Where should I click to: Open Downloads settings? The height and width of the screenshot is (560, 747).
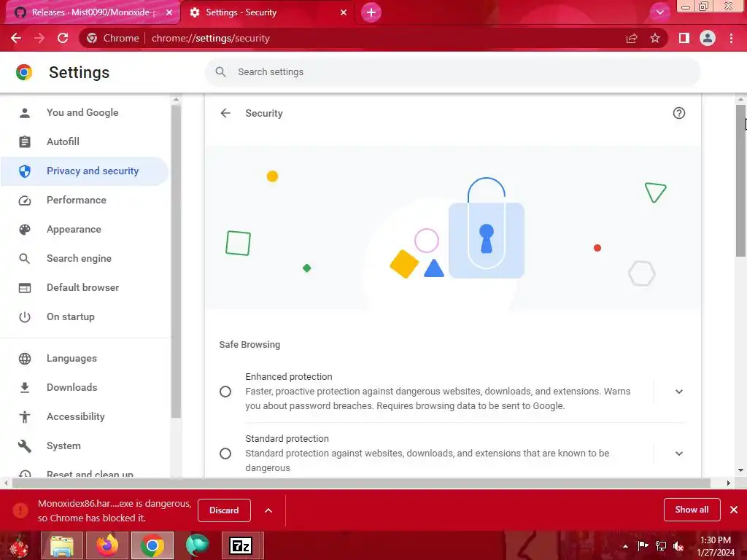coord(72,387)
